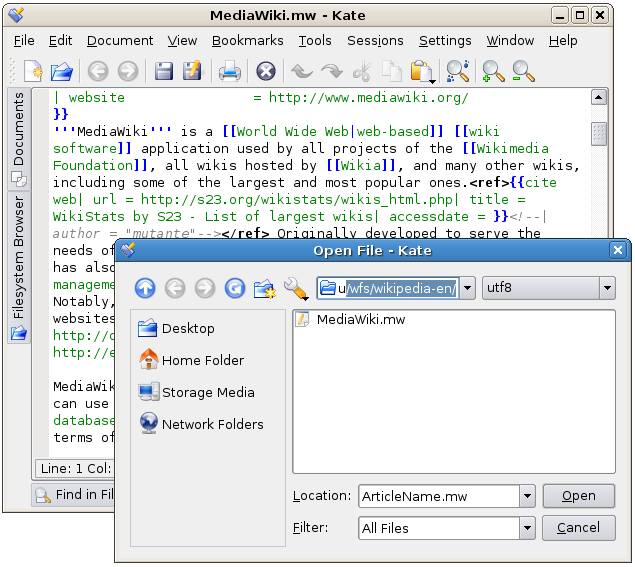
Task: Select Storage Media in the places panel
Action: [x=196, y=392]
